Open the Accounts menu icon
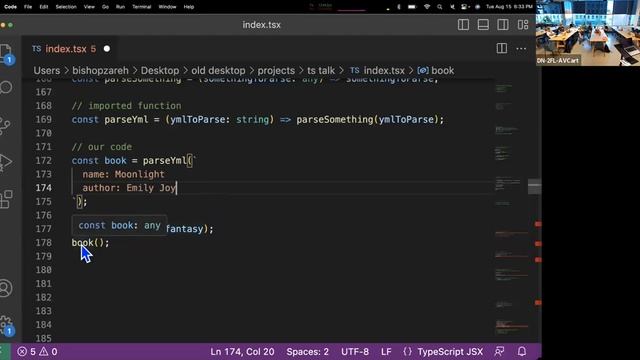Viewport: 640px width, 360px height. (6, 288)
